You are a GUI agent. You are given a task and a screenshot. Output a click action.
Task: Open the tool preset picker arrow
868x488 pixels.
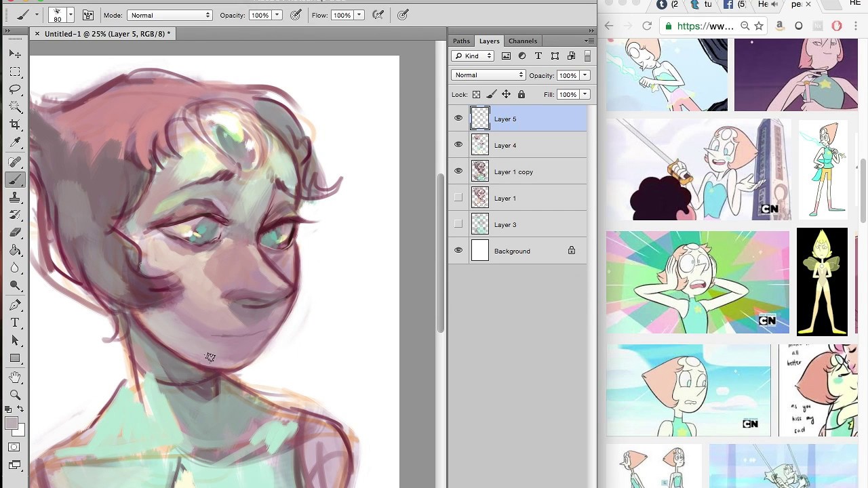coord(36,15)
